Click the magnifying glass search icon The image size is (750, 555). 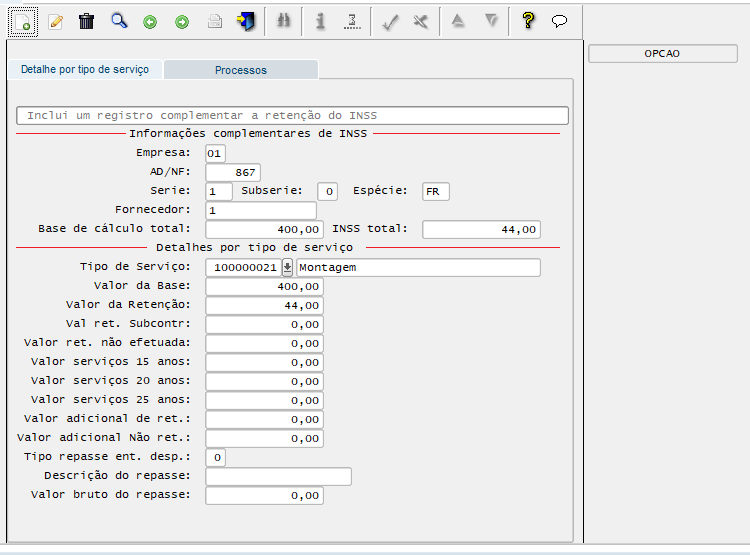pos(119,22)
